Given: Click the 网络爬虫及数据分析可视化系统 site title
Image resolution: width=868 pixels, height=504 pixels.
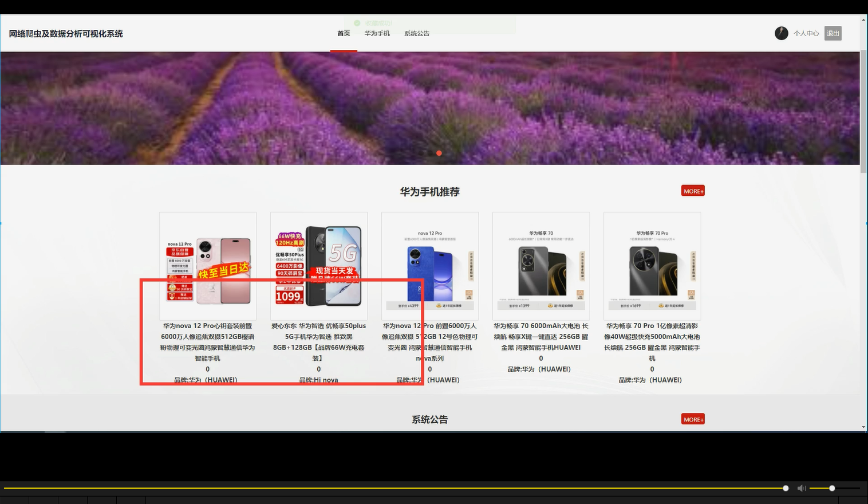Looking at the screenshot, I should pos(66,34).
